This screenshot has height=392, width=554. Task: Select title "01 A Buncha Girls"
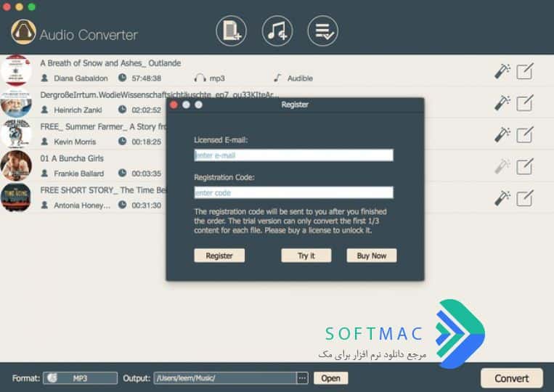[72, 158]
